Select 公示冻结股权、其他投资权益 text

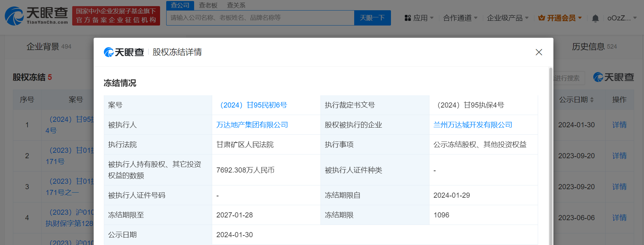pos(480,145)
